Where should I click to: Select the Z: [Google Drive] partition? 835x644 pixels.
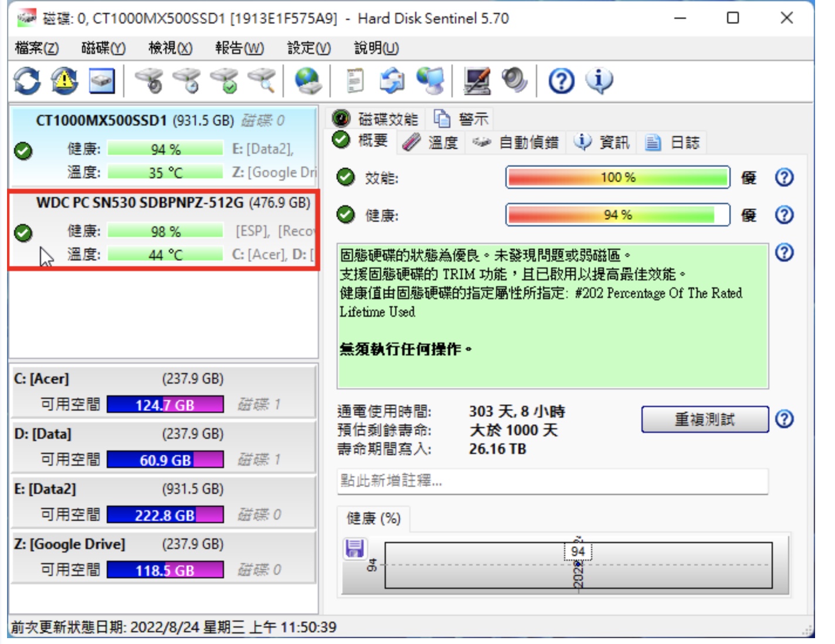pyautogui.click(x=164, y=557)
